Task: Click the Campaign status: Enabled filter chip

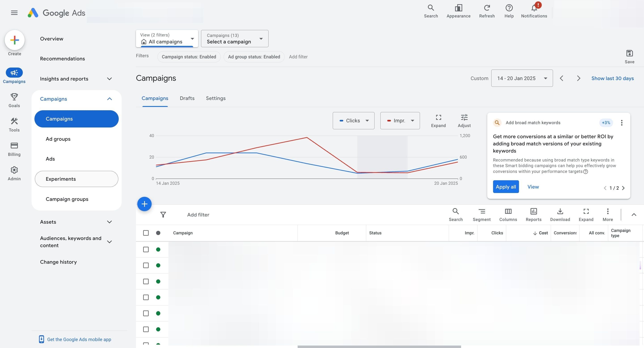Action: point(189,57)
